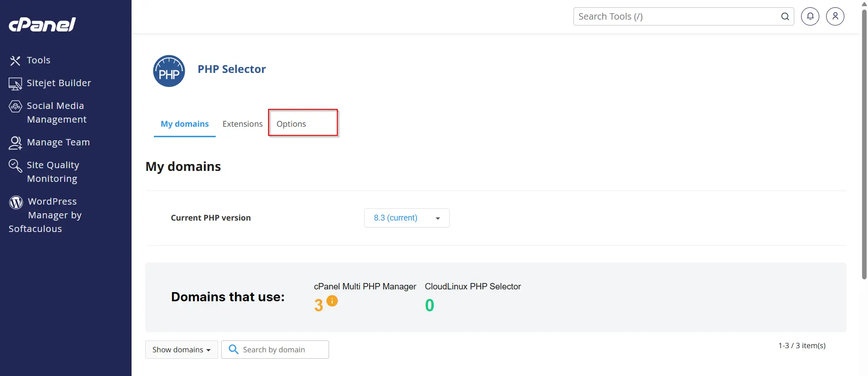Click the search magnifier in Search Tools

(x=785, y=16)
